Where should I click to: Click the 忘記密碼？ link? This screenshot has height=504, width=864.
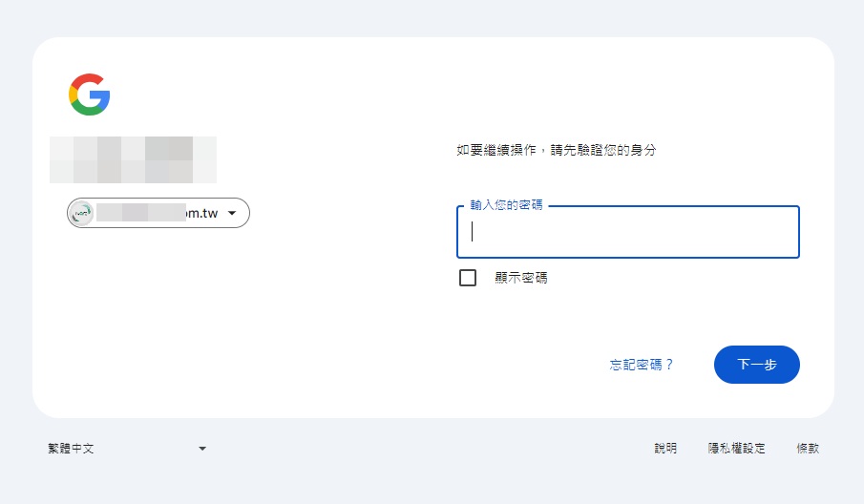tap(642, 365)
